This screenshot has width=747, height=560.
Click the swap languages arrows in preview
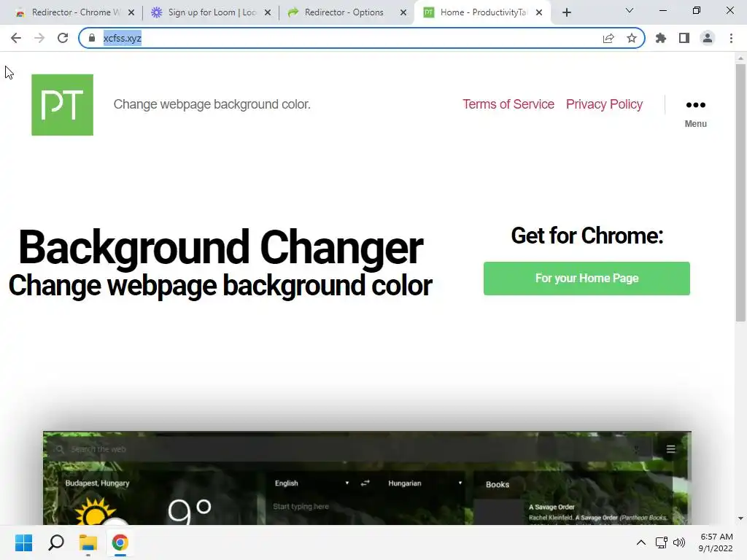tap(365, 483)
